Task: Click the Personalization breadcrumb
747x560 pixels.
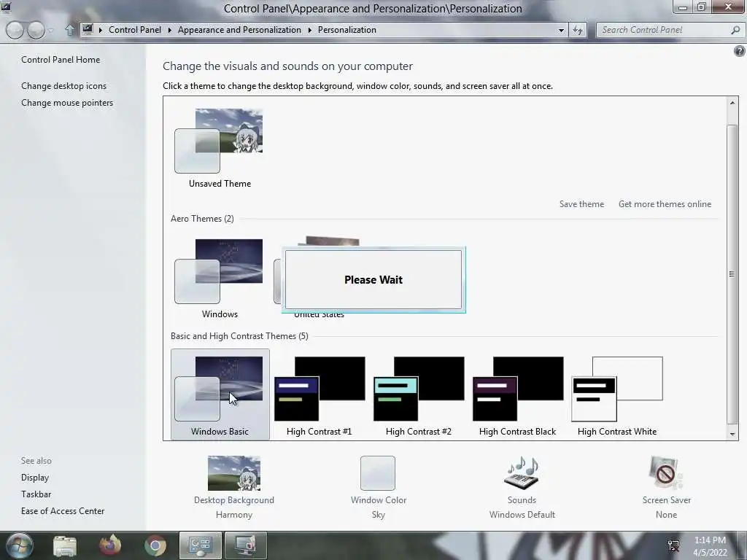Action: click(347, 30)
